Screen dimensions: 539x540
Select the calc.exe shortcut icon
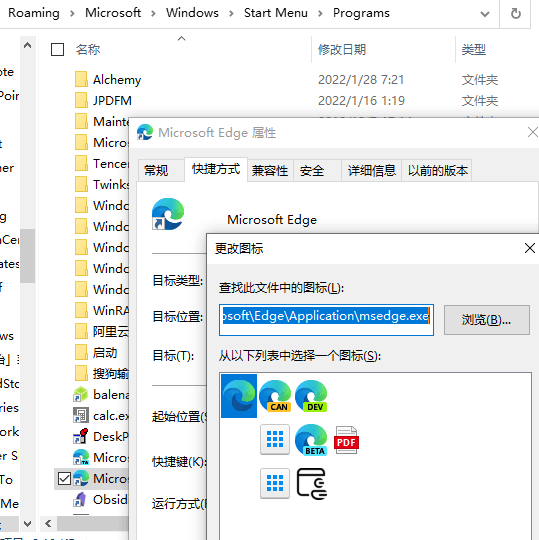coord(81,415)
